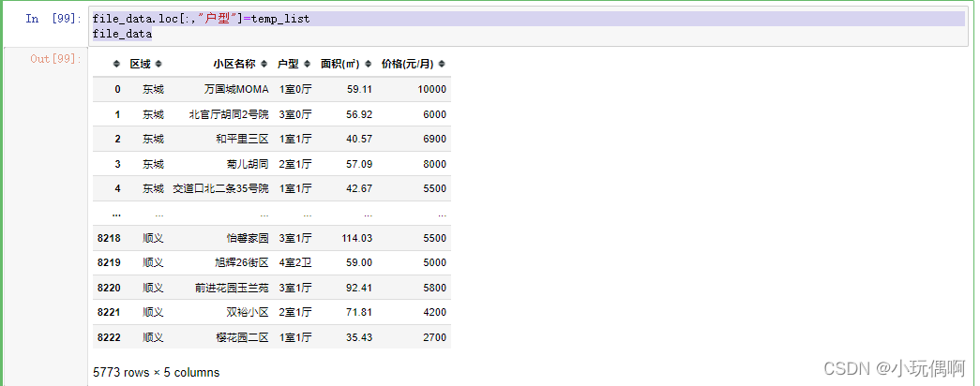Click area value 59.11
This screenshot has height=386, width=980.
[x=359, y=89]
